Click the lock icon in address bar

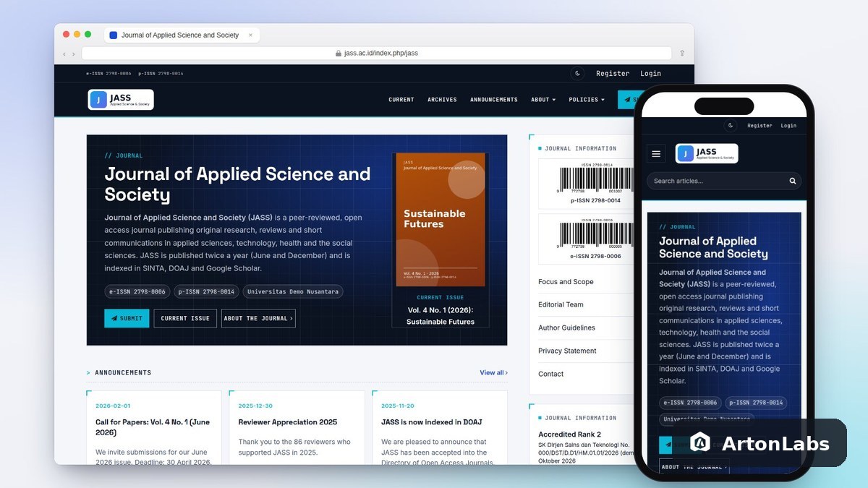(x=339, y=53)
